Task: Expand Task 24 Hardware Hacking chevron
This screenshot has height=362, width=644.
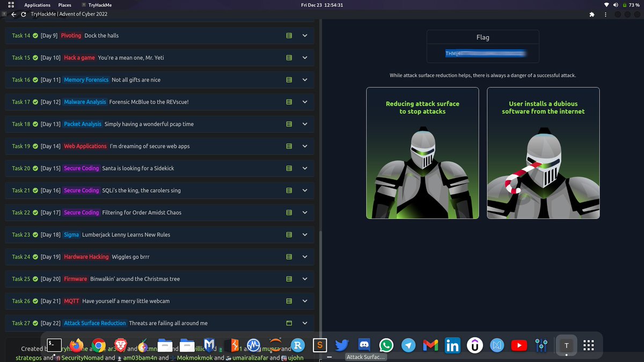Action: 305,257
